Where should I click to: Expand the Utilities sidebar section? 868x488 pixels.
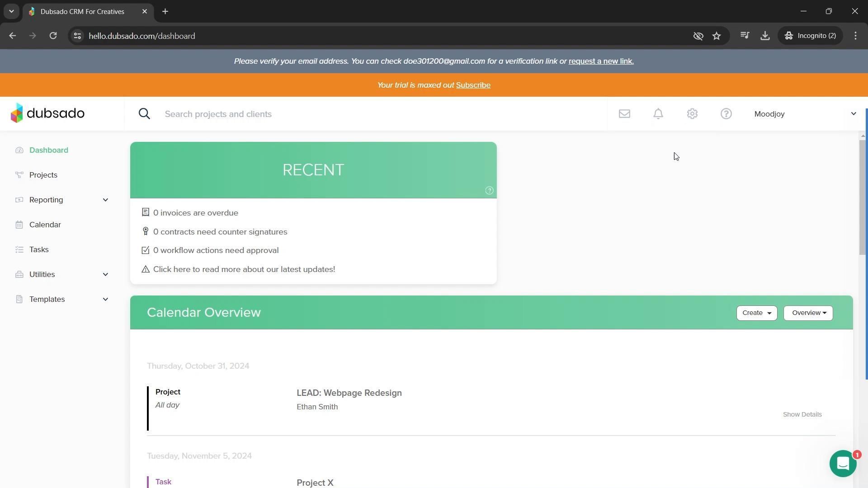(105, 274)
